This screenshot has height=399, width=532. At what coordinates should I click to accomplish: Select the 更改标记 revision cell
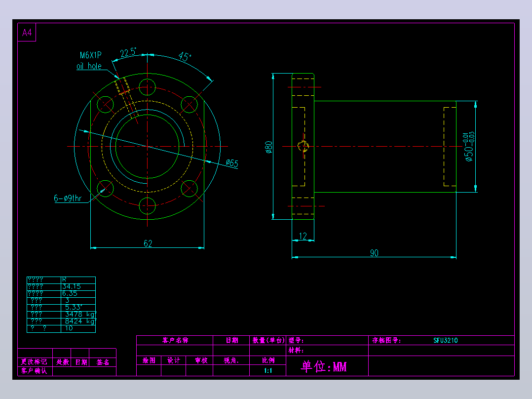[34, 362]
